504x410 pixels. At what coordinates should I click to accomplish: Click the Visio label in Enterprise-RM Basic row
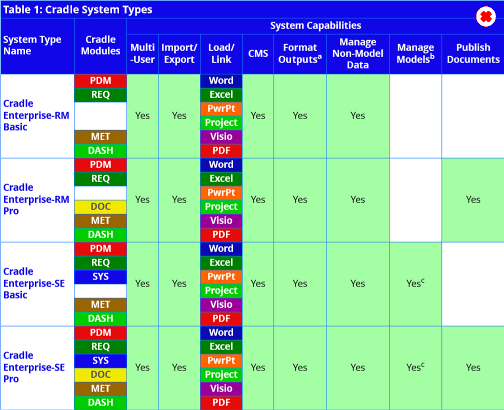(221, 137)
